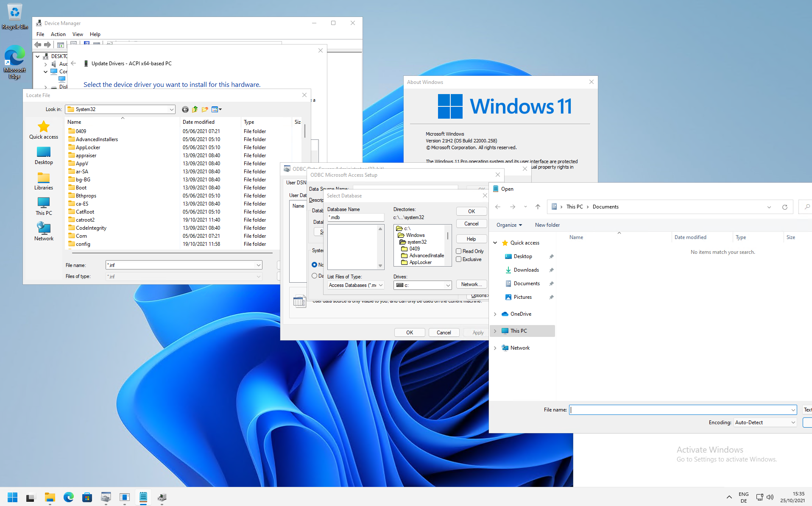Select Downloads in Open dialog Quick access
Viewport: 812px width, 506px height.
coord(526,270)
